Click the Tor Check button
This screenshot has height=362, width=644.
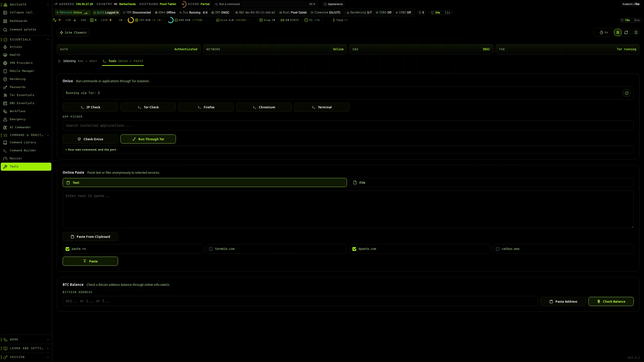pos(148,107)
